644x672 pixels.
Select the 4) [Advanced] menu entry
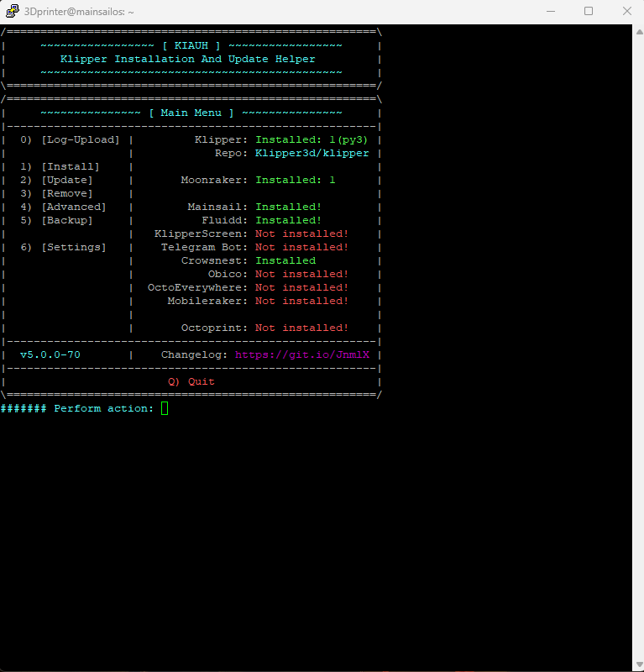[64, 207]
